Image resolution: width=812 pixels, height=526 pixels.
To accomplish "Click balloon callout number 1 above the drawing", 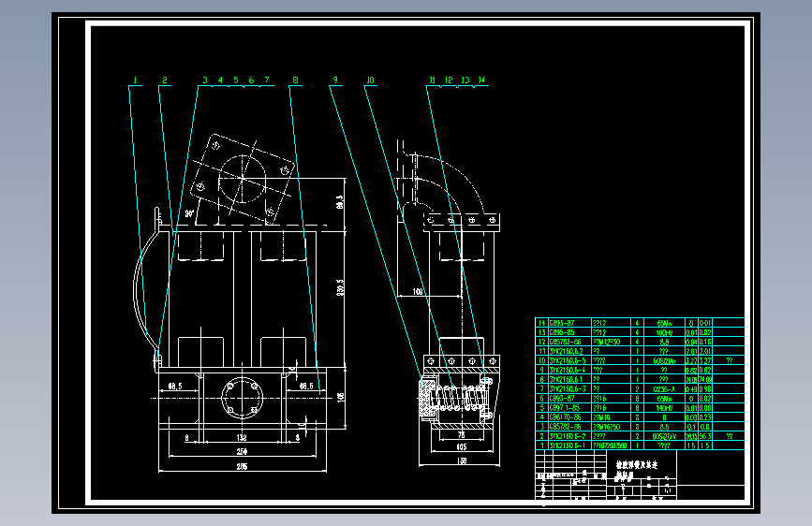I will [x=135, y=80].
